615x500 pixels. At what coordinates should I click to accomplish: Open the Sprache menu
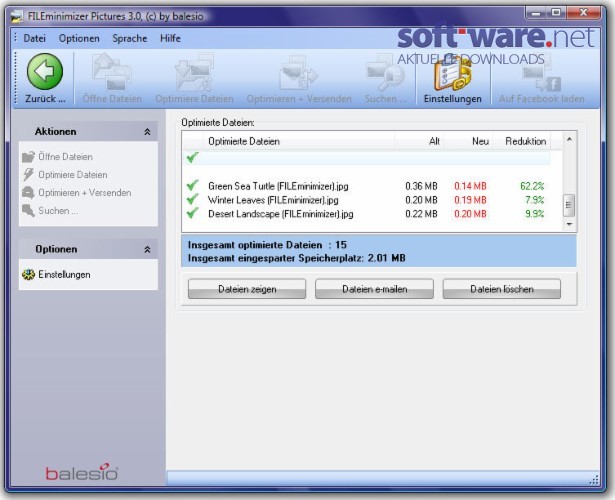pyautogui.click(x=130, y=38)
